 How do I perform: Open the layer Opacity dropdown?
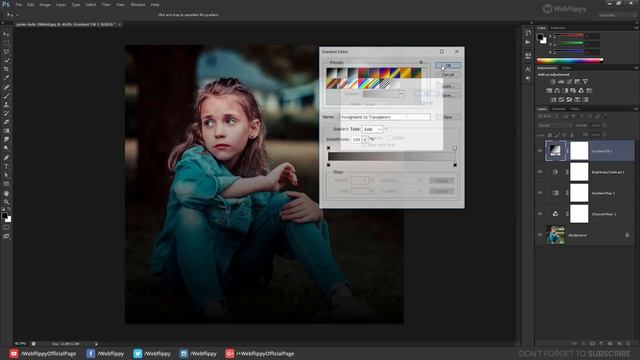coord(604,126)
